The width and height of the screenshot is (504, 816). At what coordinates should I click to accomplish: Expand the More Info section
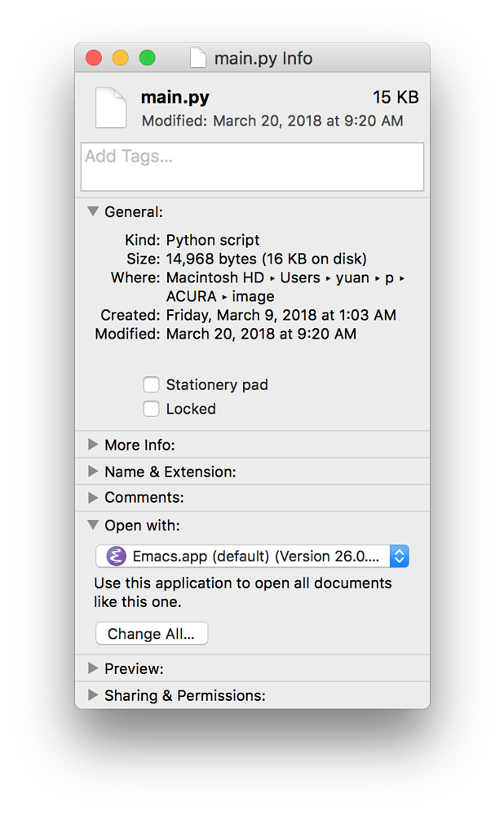tap(92, 445)
